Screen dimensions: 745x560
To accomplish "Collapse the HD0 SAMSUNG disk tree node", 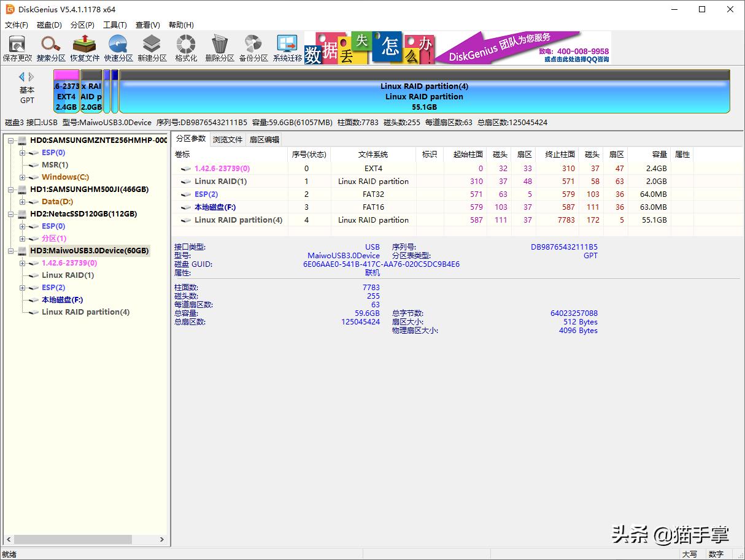I will click(x=11, y=140).
